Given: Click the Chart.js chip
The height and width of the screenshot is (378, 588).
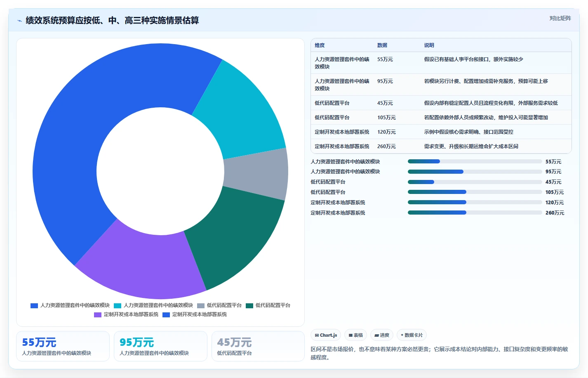Looking at the screenshot, I should click(x=326, y=335).
